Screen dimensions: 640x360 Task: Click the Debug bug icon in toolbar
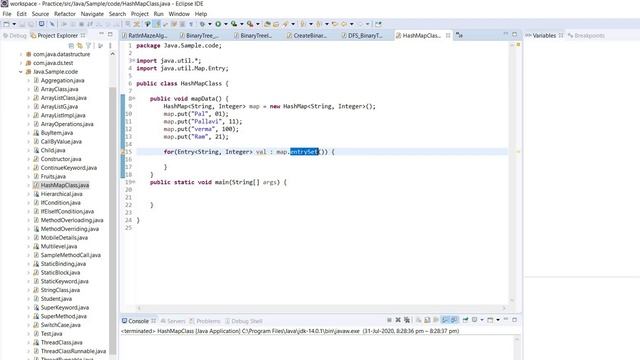coord(202,24)
